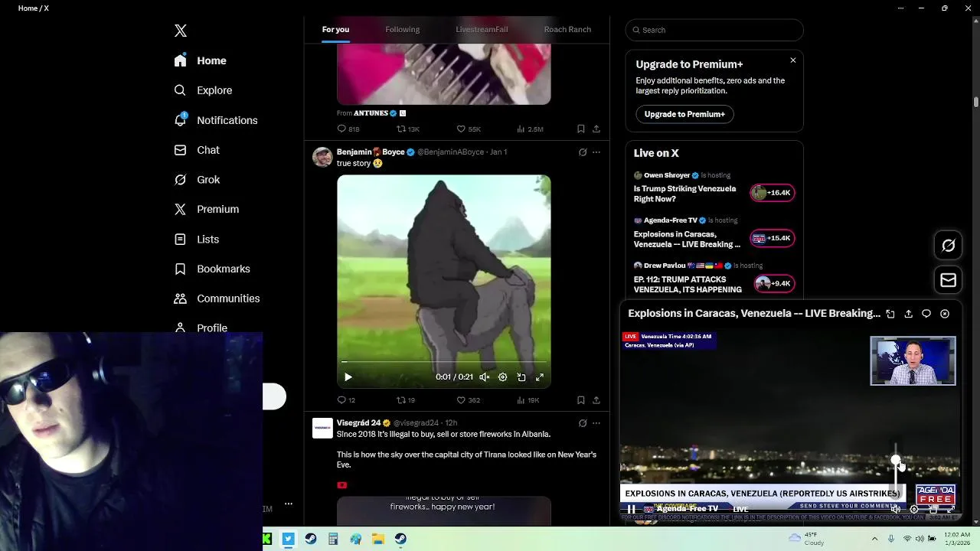Open the Explore page
980x551 pixels.
click(204, 90)
